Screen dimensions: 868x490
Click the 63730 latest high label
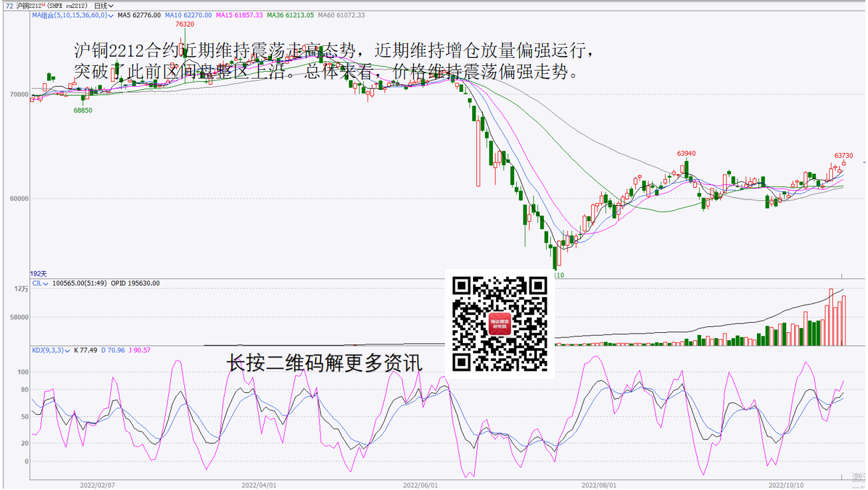pos(843,156)
